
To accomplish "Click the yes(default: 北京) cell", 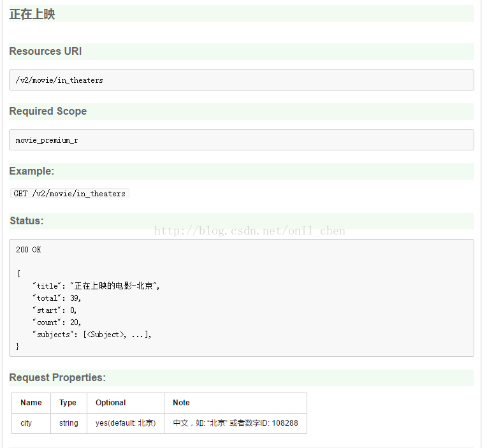I will pos(126,423).
